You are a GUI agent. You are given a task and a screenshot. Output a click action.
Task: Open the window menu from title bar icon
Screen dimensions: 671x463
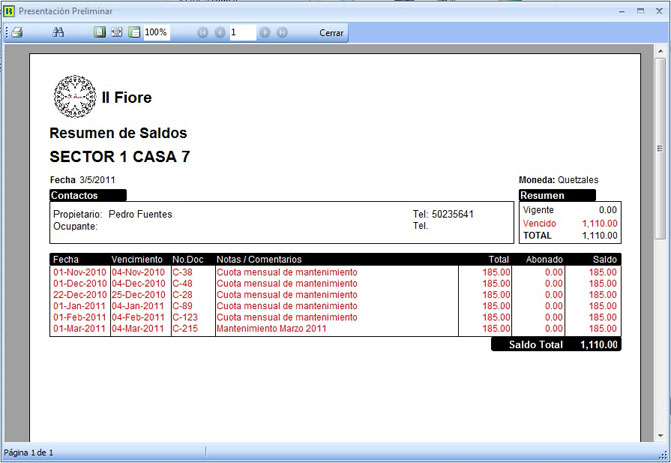tap(9, 10)
